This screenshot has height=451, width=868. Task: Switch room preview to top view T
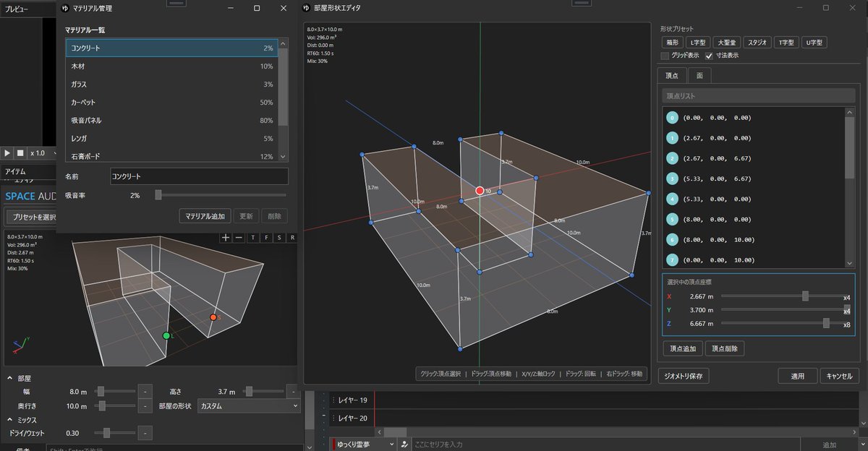tap(254, 237)
